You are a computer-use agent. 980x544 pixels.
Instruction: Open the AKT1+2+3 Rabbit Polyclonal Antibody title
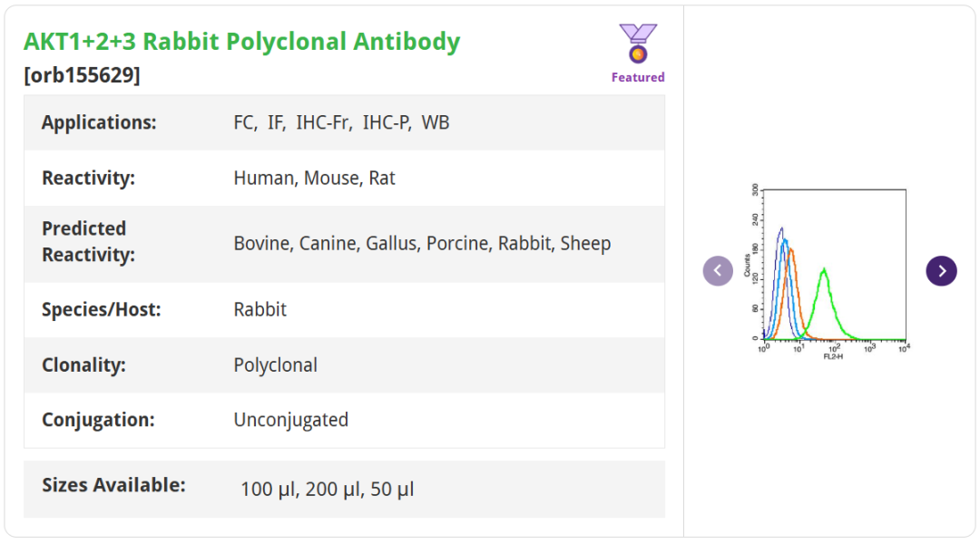click(x=242, y=42)
